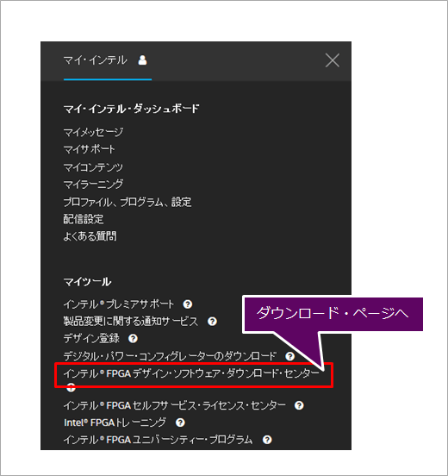Click help icon beside デジタル・パワー・コンフィグレーターのダウンロード
448x476 pixels.
[x=290, y=356]
